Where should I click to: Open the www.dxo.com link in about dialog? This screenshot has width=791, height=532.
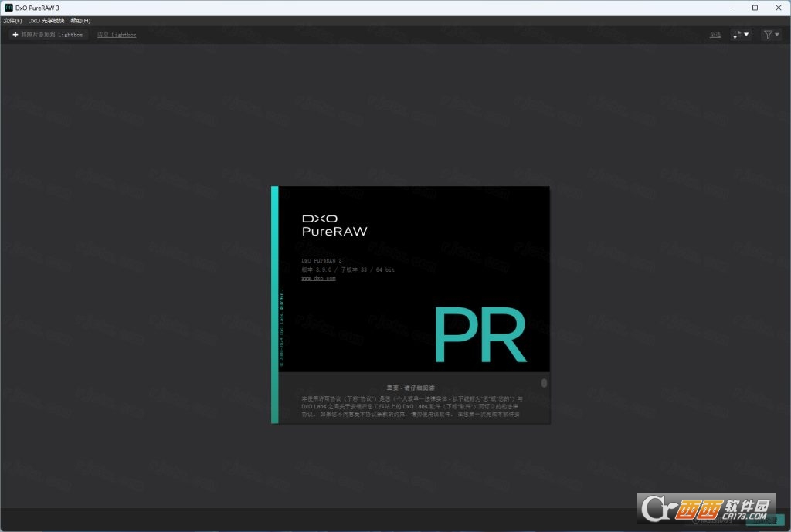318,279
